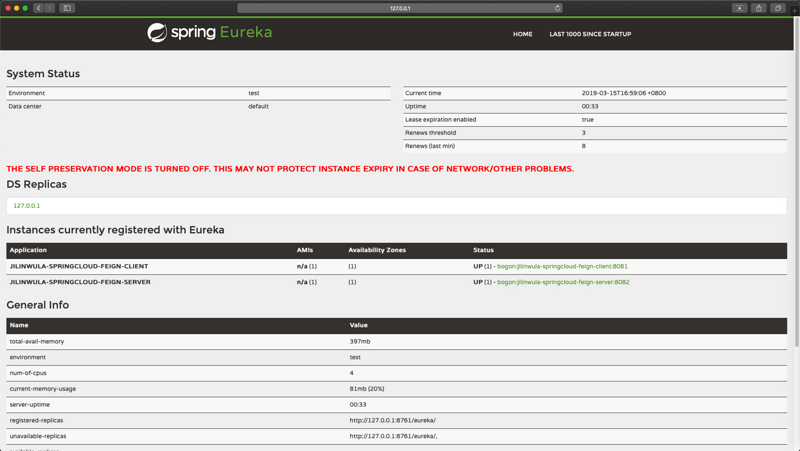800x451 pixels.
Task: Select the current time value 2019-03-15T16:59:06
Action: click(x=623, y=93)
